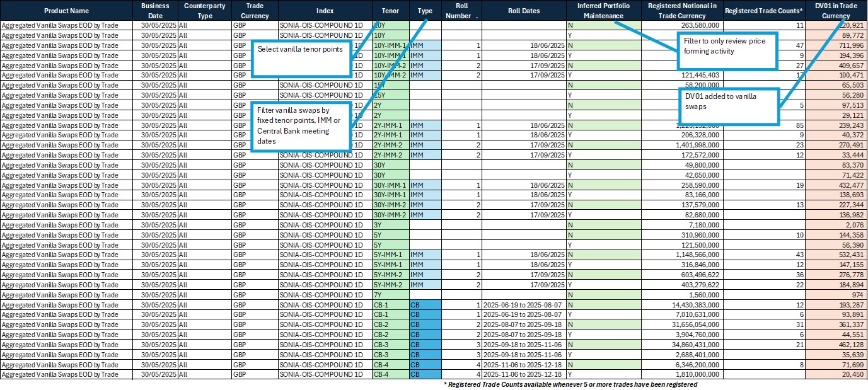Click the Business Date column header
Viewport: 868px width, 390px height.
tap(155, 10)
